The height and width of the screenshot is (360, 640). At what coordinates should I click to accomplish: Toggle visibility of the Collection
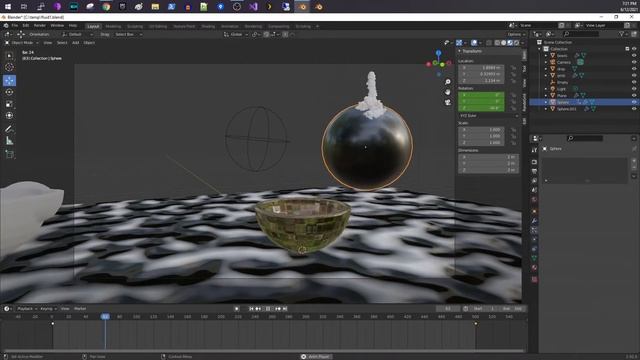(634, 49)
